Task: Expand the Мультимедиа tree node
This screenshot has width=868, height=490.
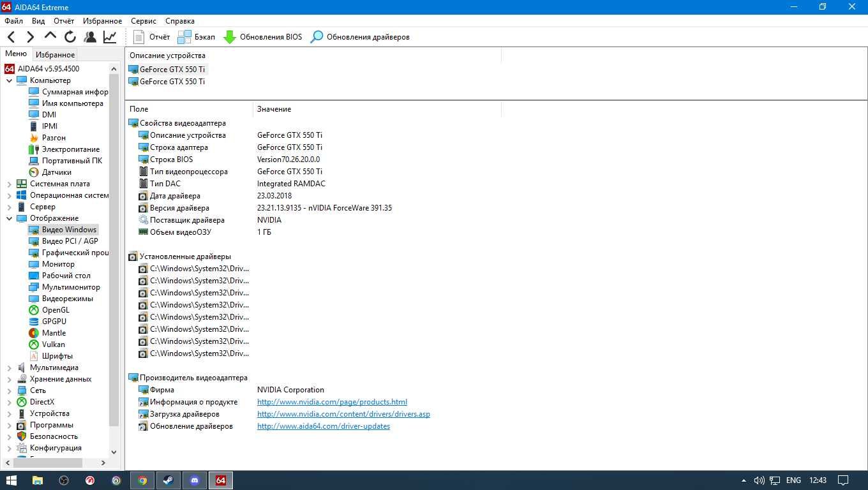Action: pyautogui.click(x=9, y=367)
